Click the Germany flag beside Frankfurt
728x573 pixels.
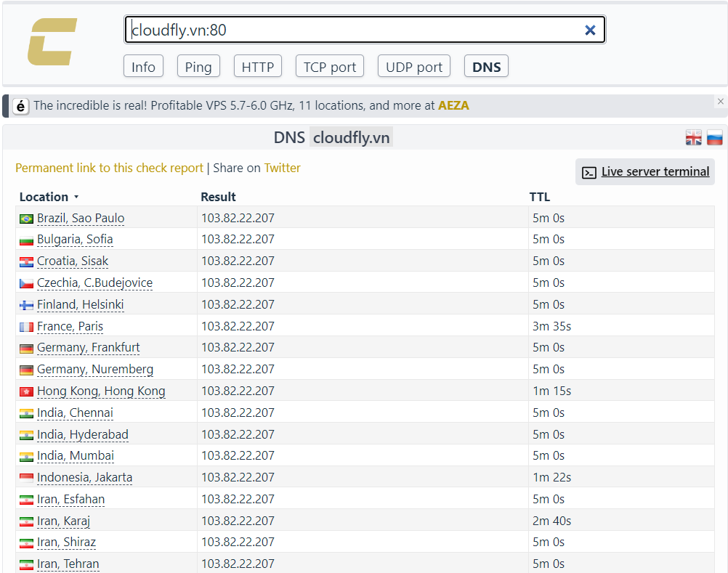coord(26,349)
